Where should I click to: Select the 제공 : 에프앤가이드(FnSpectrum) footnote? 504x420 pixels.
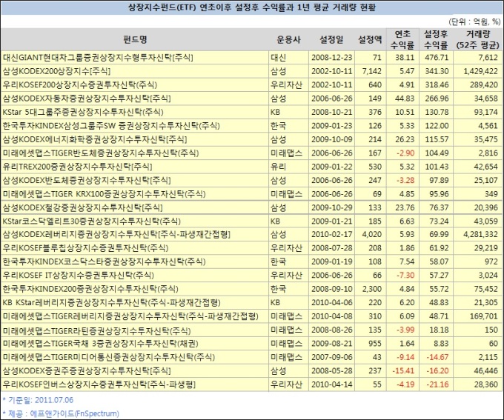click(x=61, y=413)
